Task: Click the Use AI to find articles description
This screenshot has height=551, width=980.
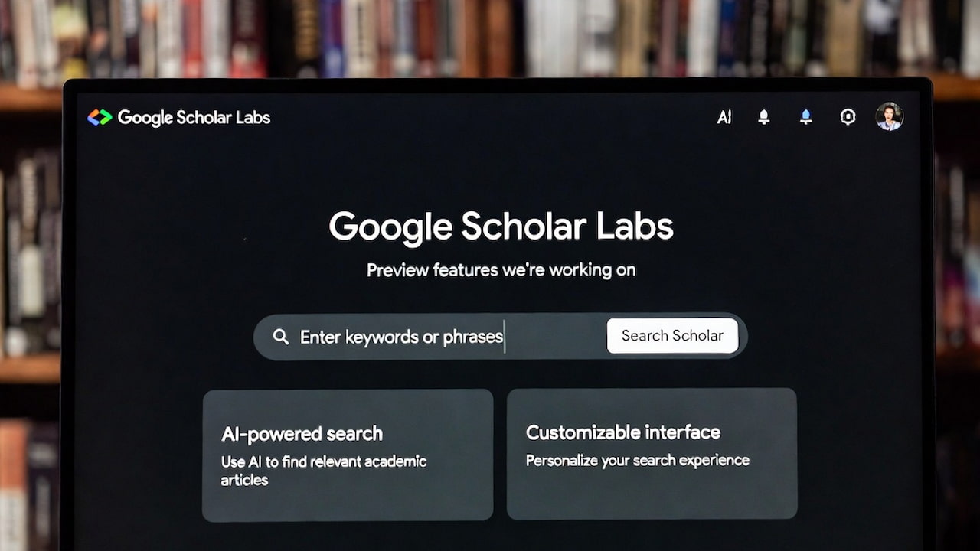Action: click(x=322, y=471)
